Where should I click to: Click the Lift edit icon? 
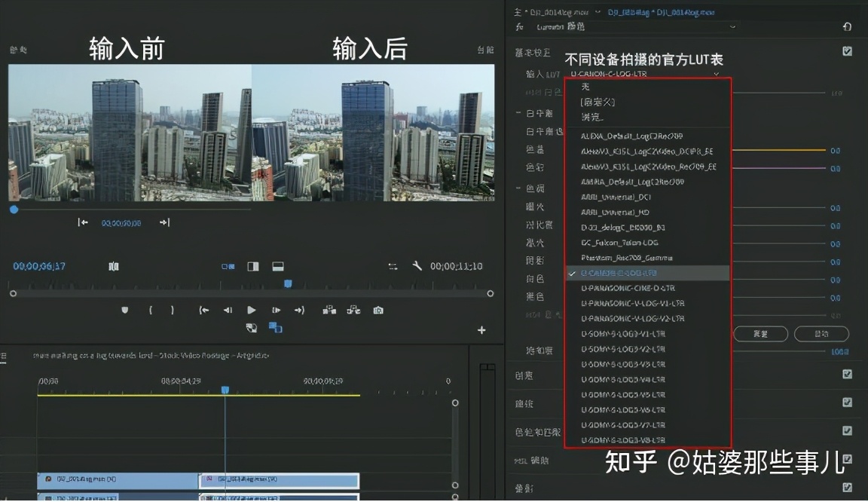tap(329, 310)
